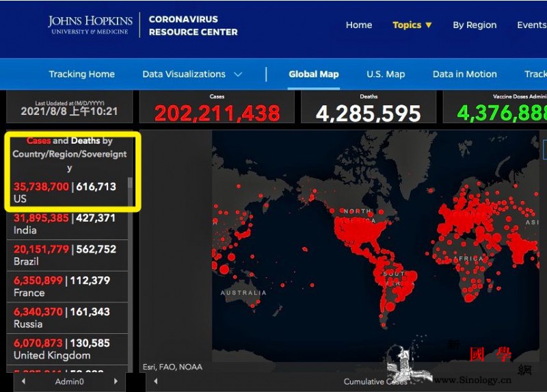
Task: Open the Johns Hopkins University & Medicine logo
Action: pos(90,25)
